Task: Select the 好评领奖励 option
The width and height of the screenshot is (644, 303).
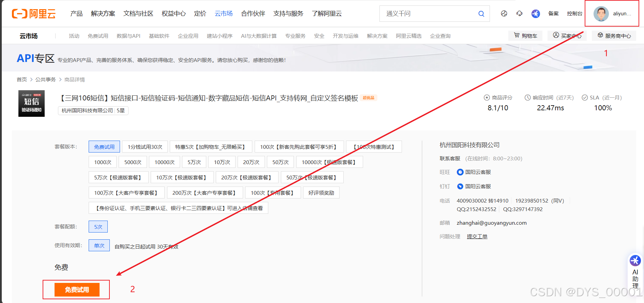Action: (x=321, y=193)
